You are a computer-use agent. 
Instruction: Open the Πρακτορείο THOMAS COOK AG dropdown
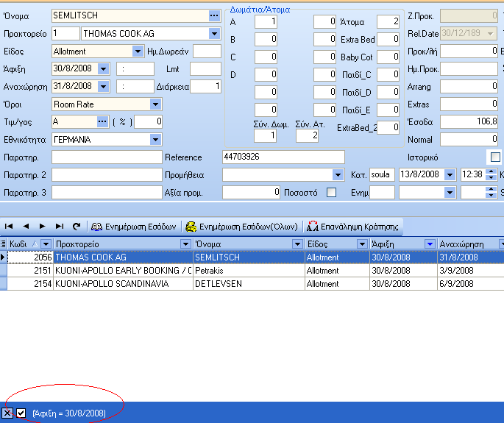[x=214, y=33]
